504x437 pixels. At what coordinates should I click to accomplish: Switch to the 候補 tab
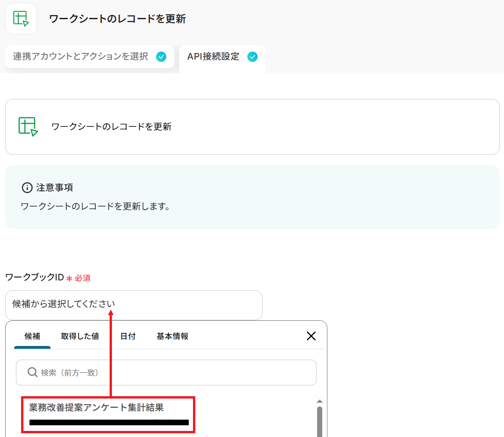(x=32, y=336)
